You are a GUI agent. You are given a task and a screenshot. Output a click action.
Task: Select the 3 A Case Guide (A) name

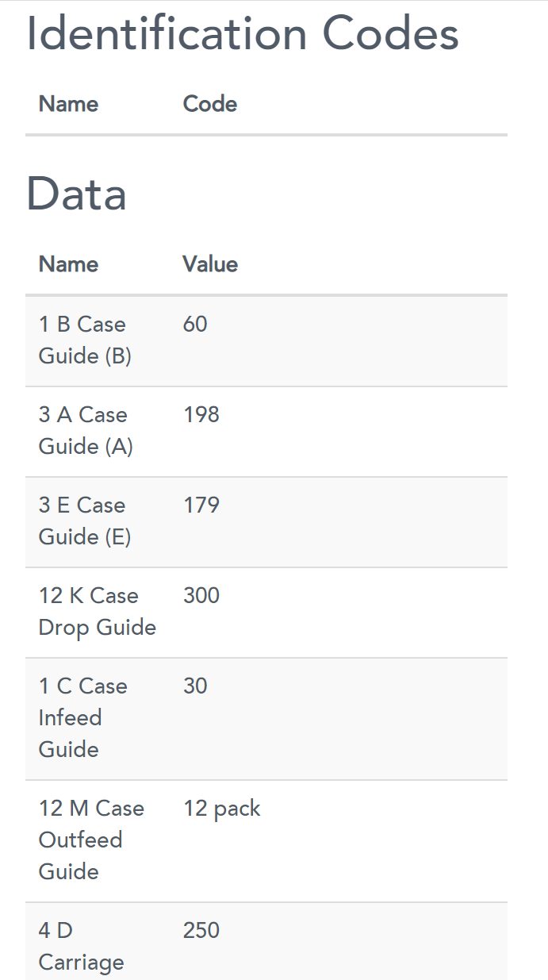(x=86, y=431)
